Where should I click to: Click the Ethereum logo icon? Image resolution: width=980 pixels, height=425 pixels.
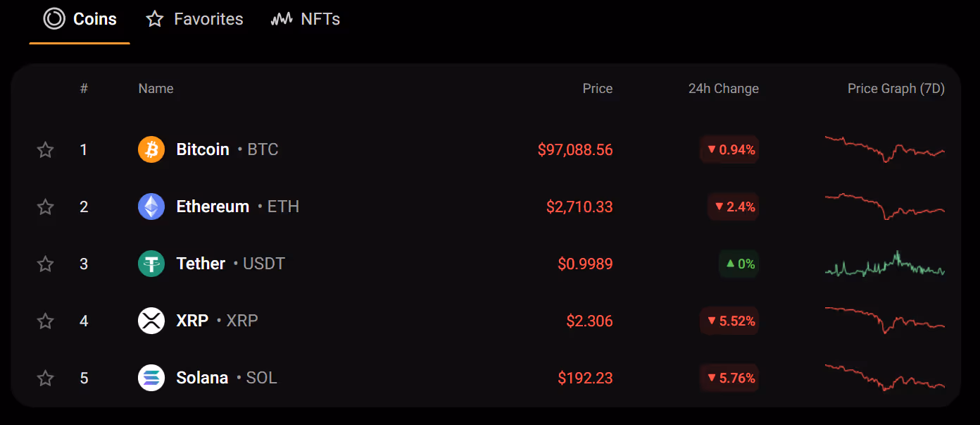coord(151,207)
